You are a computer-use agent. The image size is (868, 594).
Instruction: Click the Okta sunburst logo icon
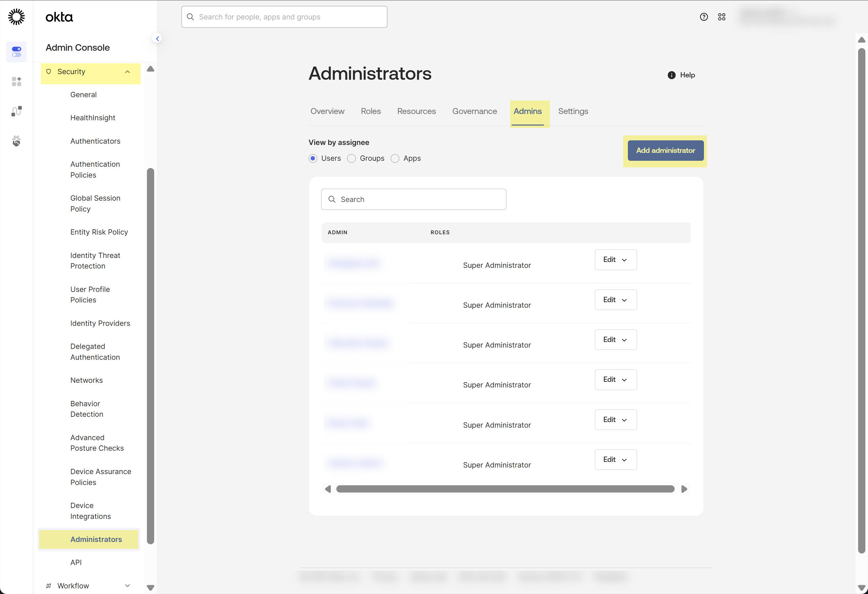[x=16, y=17]
